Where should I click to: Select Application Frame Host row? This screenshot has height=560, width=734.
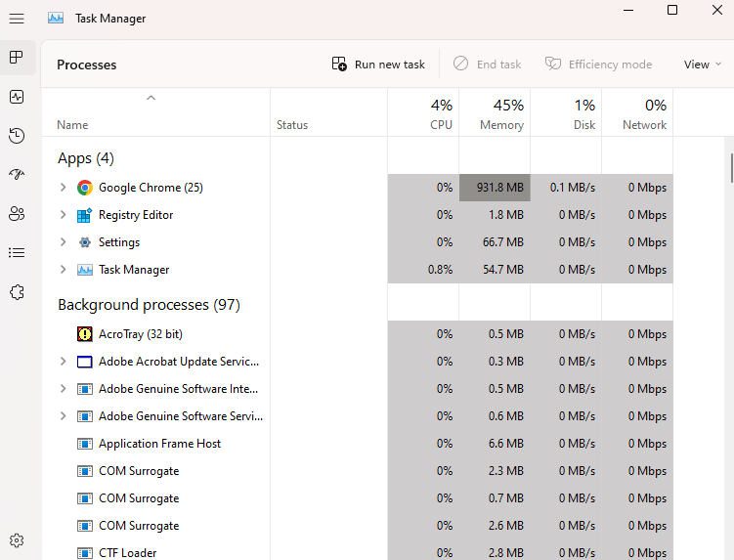click(x=357, y=444)
